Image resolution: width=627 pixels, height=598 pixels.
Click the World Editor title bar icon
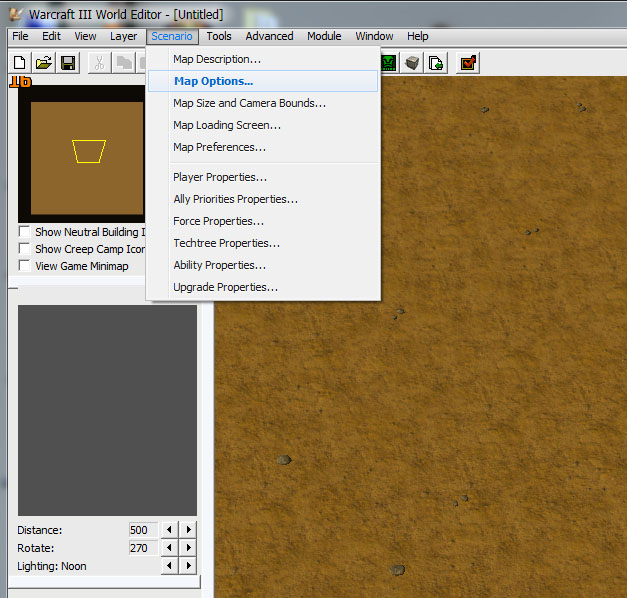(x=16, y=14)
